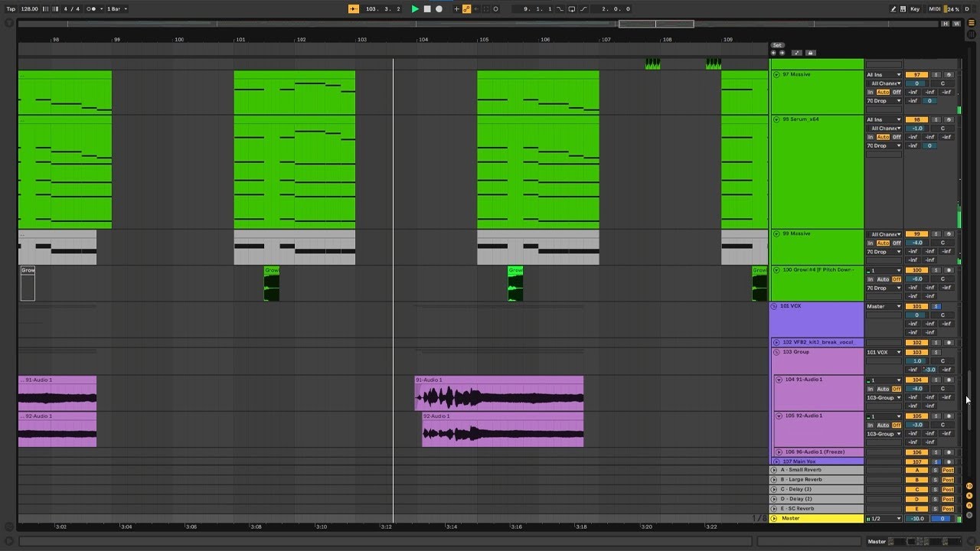Arm track 104 91-Audio 1

949,380
